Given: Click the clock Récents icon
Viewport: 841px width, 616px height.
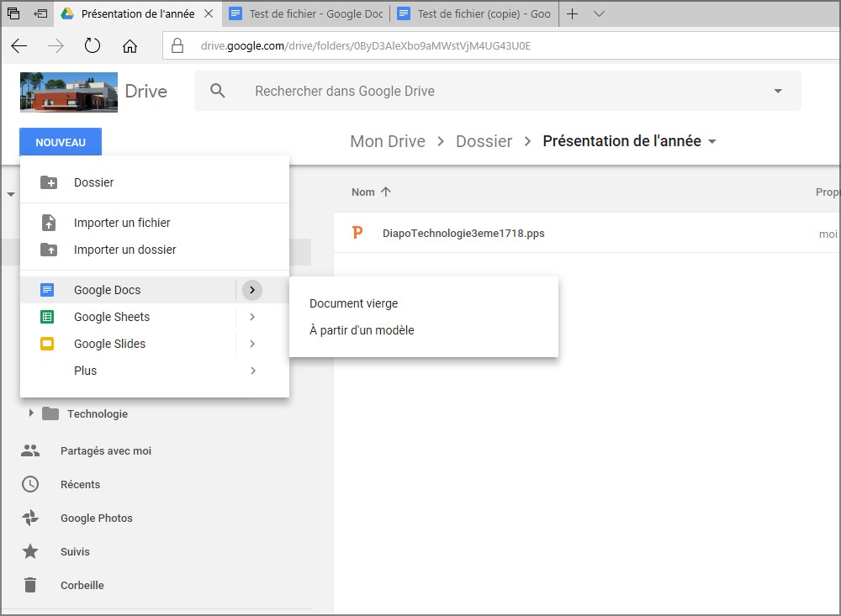Looking at the screenshot, I should tap(30, 484).
